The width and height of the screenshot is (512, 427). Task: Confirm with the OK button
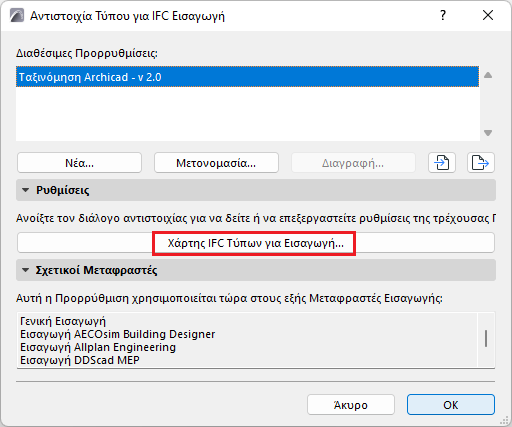tap(451, 405)
